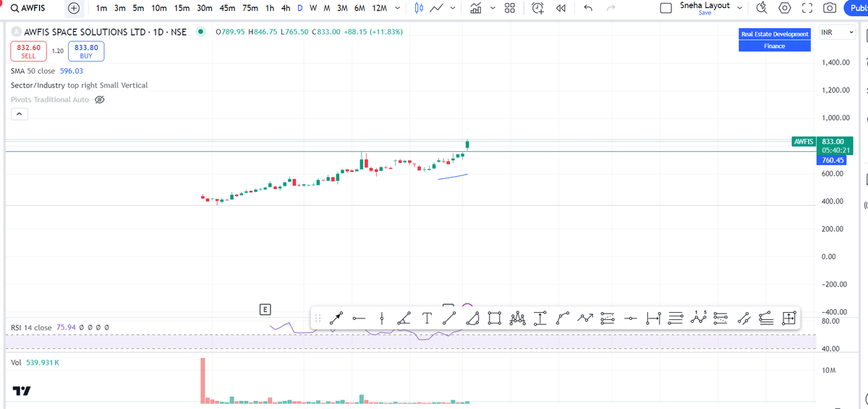This screenshot has width=868, height=409.
Task: Select the Text tool T icon
Action: (427, 318)
